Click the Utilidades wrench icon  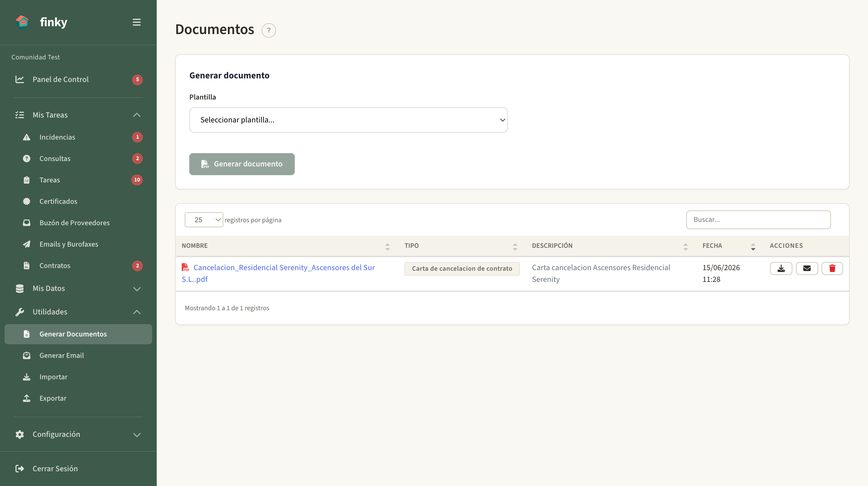20,312
